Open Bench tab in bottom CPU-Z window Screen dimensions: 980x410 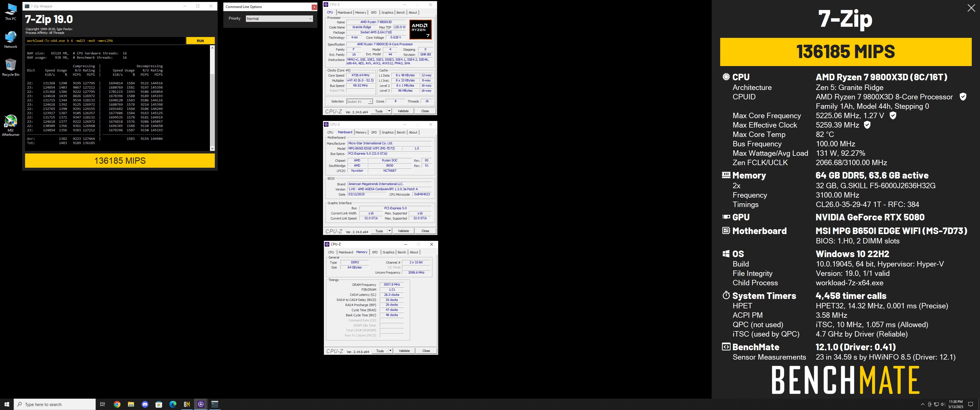[402, 252]
